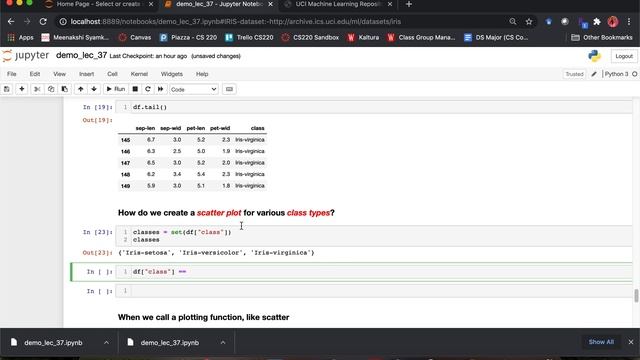
Task: Cut selected cells with scissors icon
Action: point(37,89)
